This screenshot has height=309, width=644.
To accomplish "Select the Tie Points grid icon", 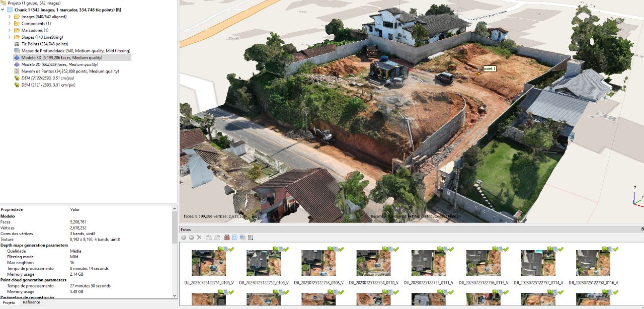I will tap(17, 44).
